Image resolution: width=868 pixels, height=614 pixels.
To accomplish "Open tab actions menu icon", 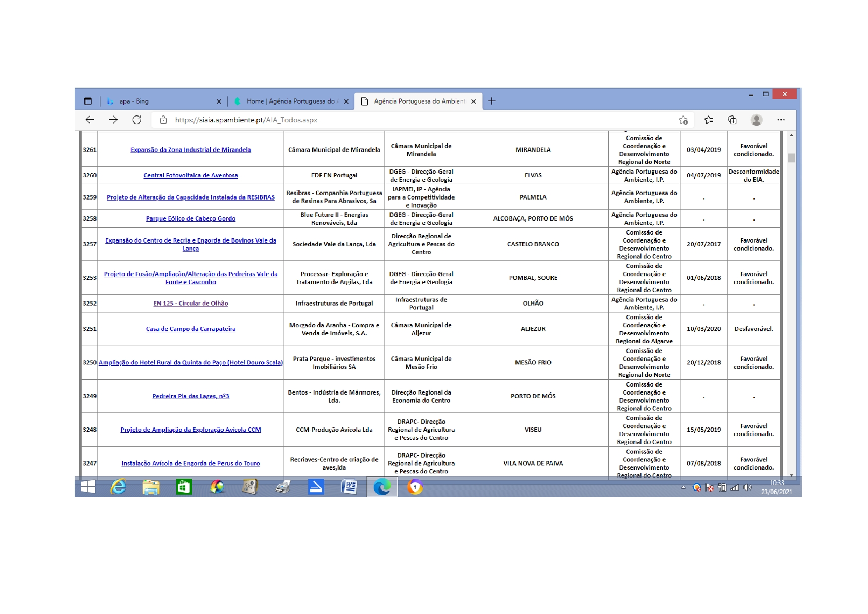I will click(x=88, y=102).
